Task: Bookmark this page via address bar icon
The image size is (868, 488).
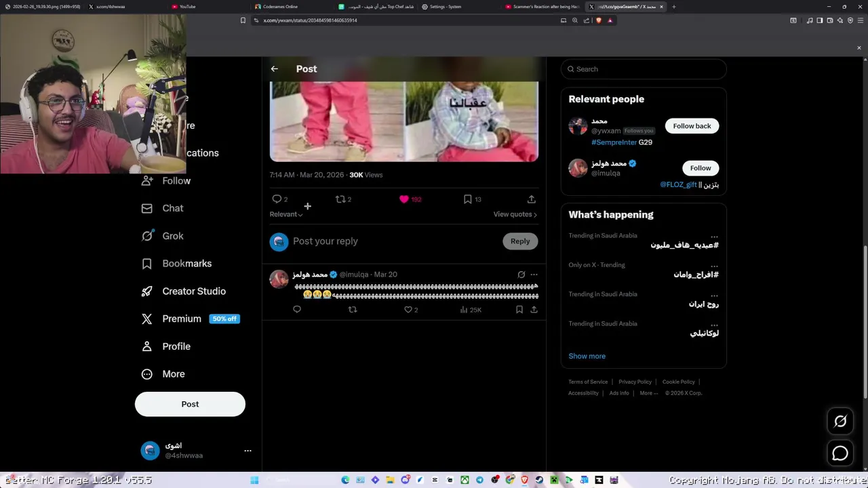Action: click(243, 20)
